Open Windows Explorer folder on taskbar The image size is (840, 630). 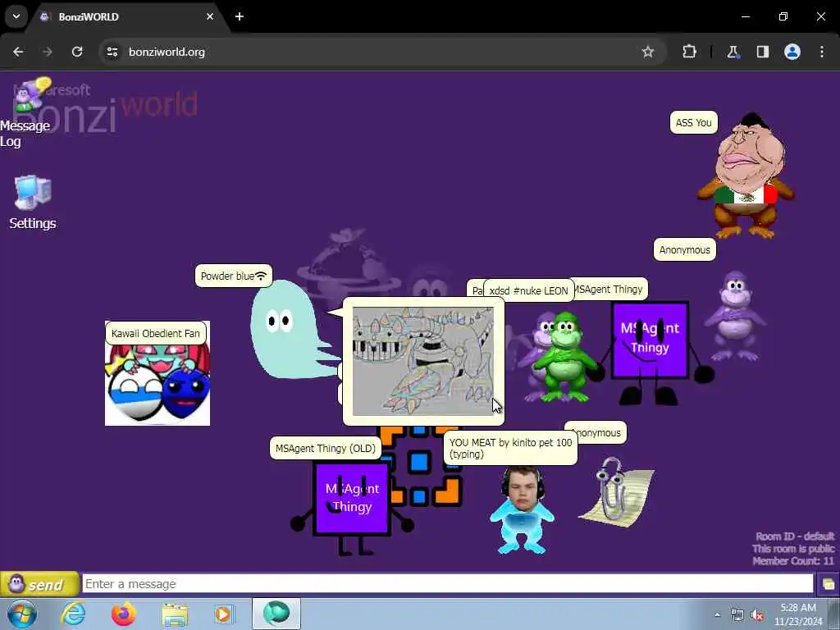(x=175, y=614)
